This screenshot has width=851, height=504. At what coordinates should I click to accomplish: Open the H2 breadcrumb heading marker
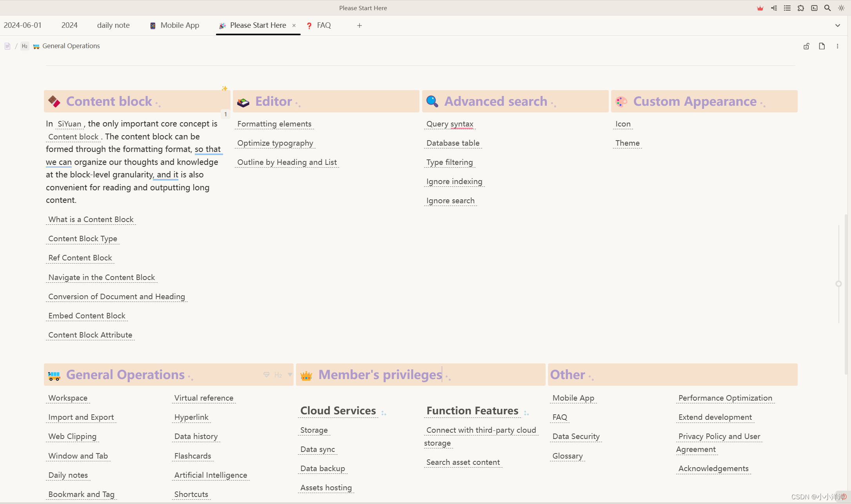click(25, 46)
